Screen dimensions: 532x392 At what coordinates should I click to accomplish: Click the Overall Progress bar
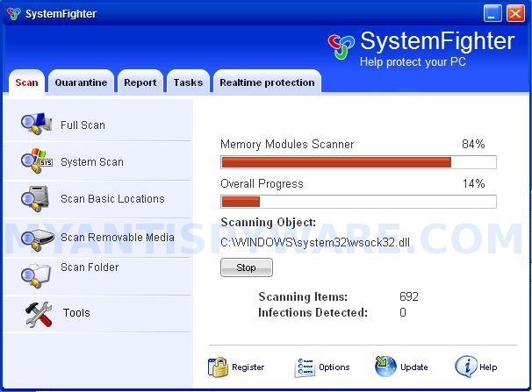pyautogui.click(x=359, y=202)
